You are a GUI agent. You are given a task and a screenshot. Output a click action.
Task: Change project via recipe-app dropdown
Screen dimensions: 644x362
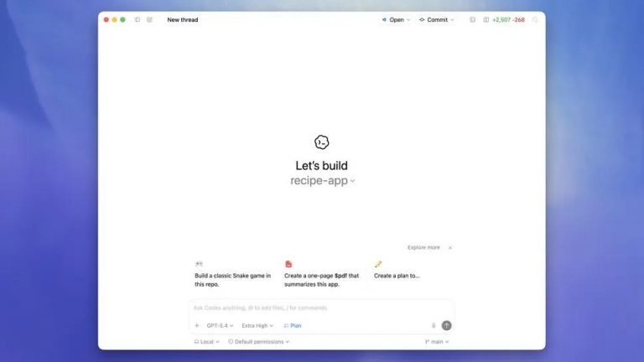[x=322, y=181]
